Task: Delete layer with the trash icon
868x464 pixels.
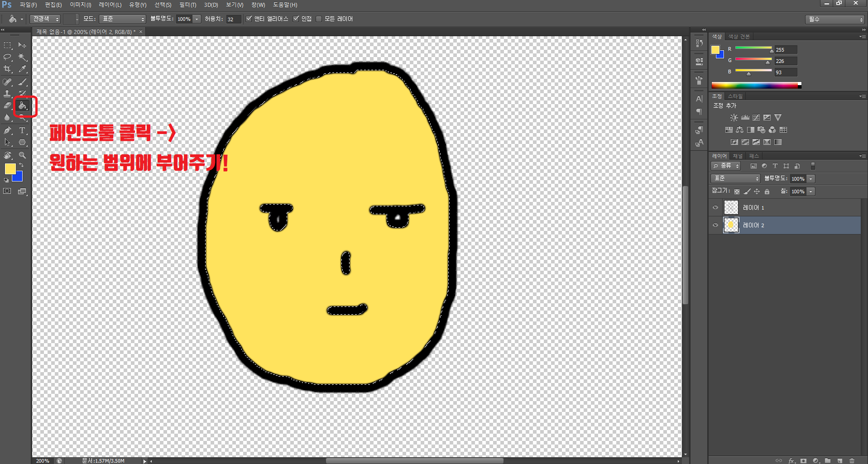Action: click(852, 460)
